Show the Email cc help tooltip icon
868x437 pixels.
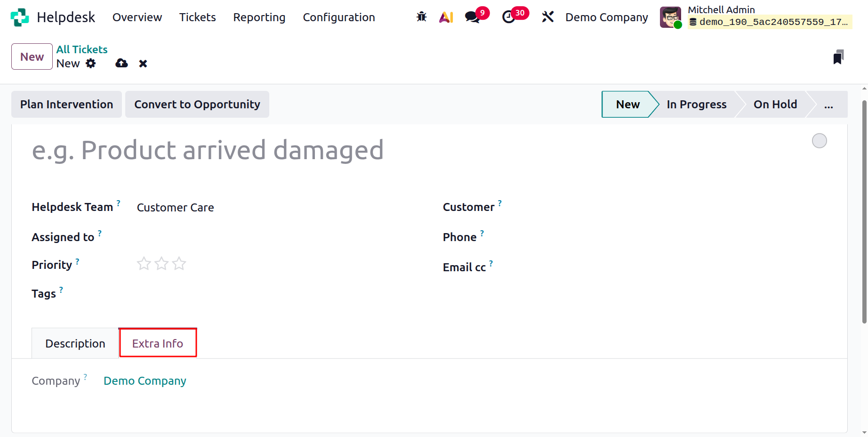click(491, 263)
